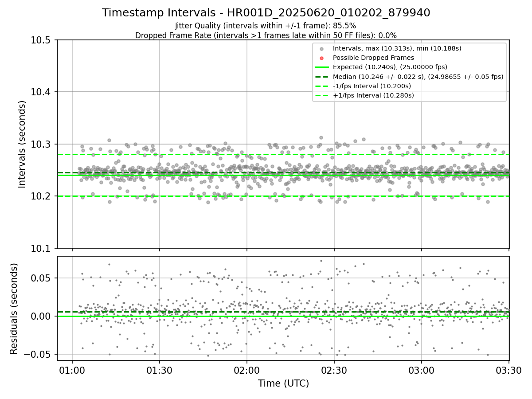Select legend entry 'Possible Dropped Frames'

click(373, 58)
